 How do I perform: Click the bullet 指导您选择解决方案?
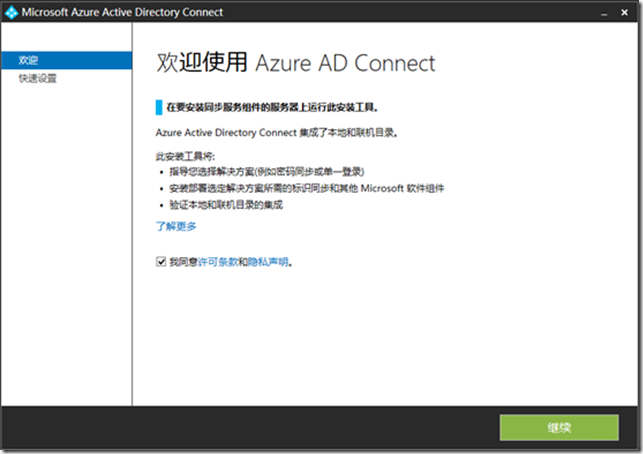point(267,171)
